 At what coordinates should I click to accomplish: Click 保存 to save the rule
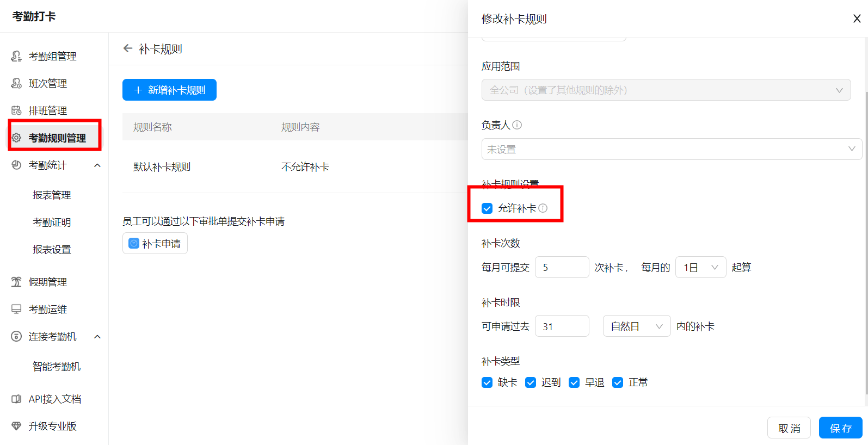[841, 428]
